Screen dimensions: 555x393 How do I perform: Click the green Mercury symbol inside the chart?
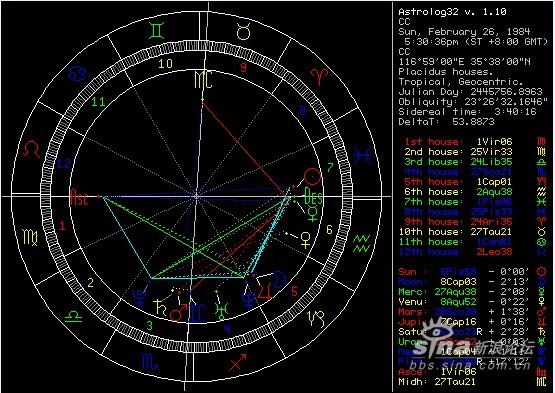point(313,214)
